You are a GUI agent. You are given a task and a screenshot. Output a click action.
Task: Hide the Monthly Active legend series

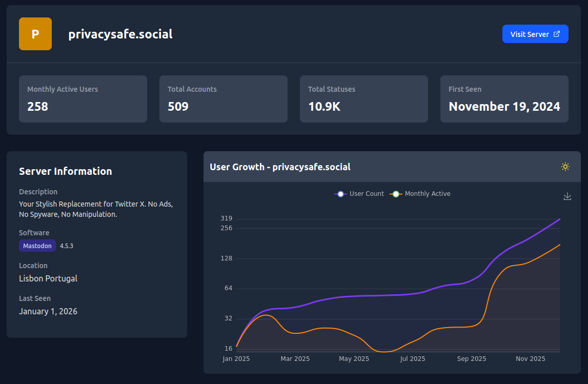pyautogui.click(x=420, y=194)
